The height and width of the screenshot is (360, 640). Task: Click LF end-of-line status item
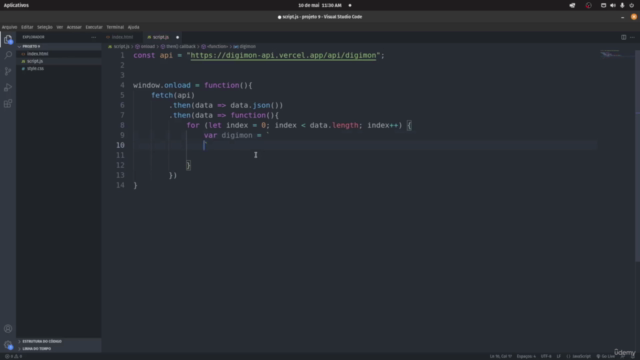coord(558,356)
